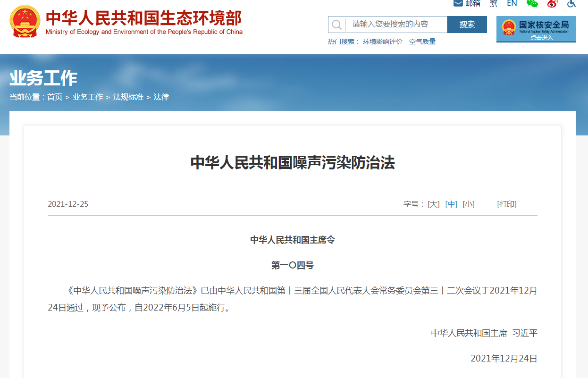
Task: Click the accessibility wheelchair icon
Action: (571, 3)
